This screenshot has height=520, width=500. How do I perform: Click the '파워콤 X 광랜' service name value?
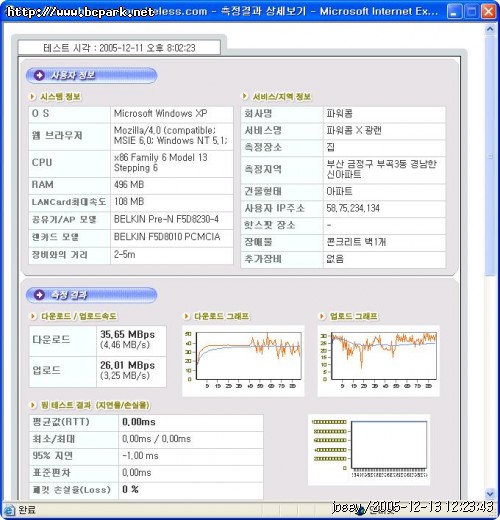(354, 130)
